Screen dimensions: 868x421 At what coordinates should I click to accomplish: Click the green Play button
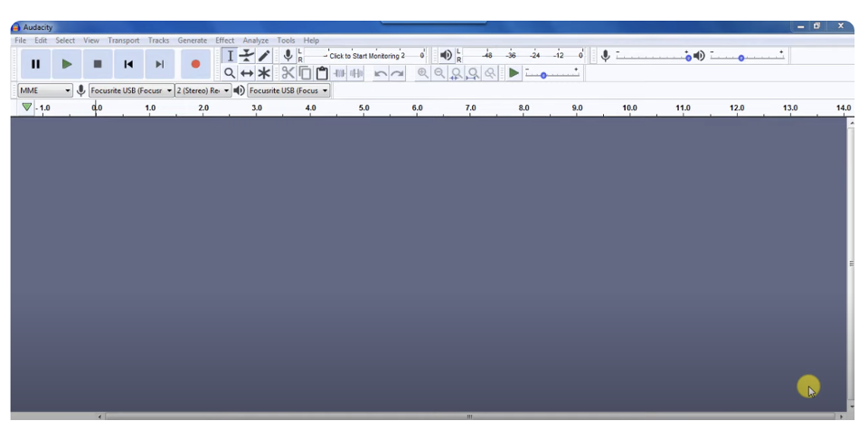click(x=67, y=64)
